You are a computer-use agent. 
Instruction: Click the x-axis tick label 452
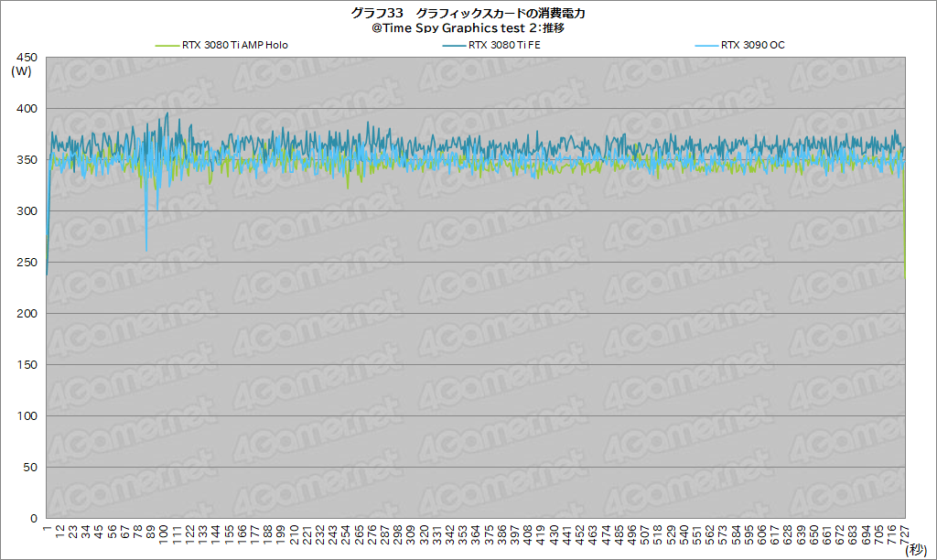(x=579, y=534)
